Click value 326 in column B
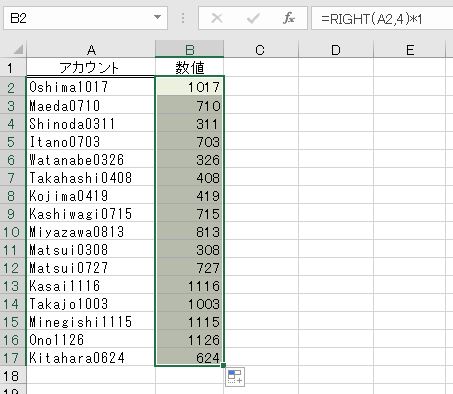Image resolution: width=453 pixels, height=394 pixels. 190,159
